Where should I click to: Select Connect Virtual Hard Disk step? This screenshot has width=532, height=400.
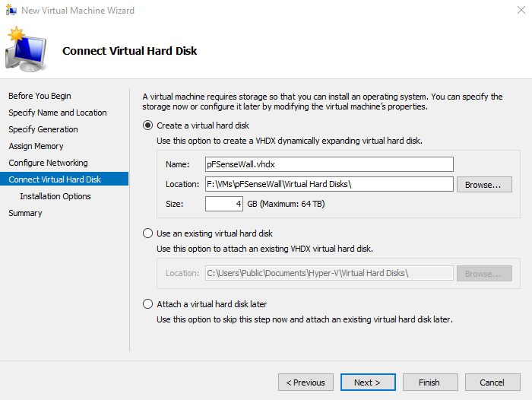click(x=55, y=179)
